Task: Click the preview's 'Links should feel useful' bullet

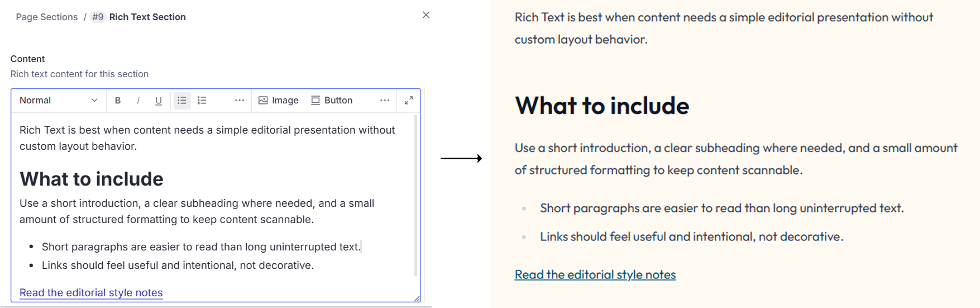Action: [691, 237]
